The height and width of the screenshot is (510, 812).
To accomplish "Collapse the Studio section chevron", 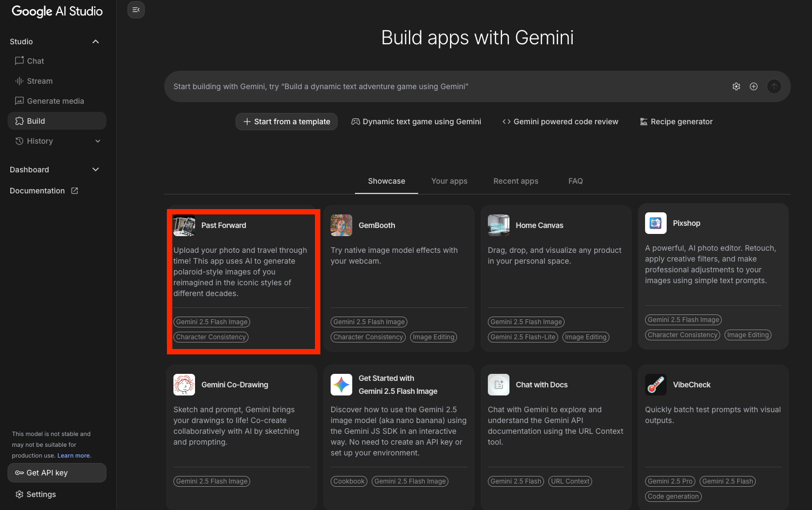I will tap(96, 42).
